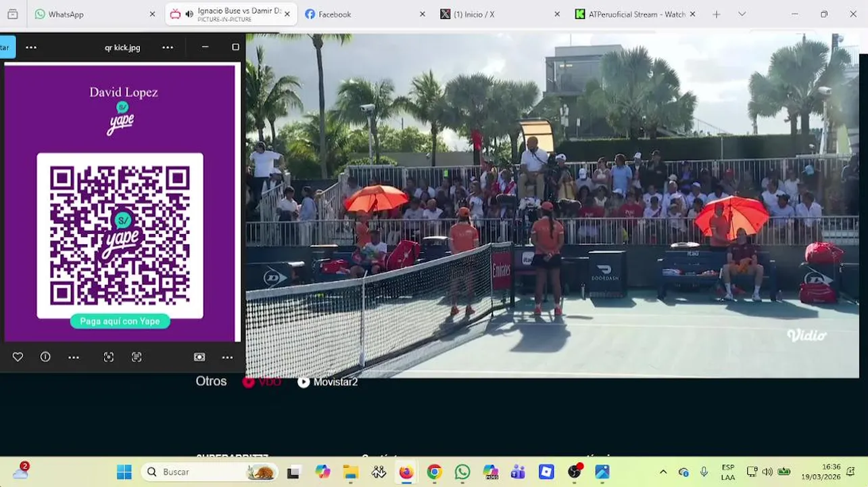The width and height of the screenshot is (868, 487).
Task: Open File Explorer from the taskbar
Action: (x=350, y=472)
